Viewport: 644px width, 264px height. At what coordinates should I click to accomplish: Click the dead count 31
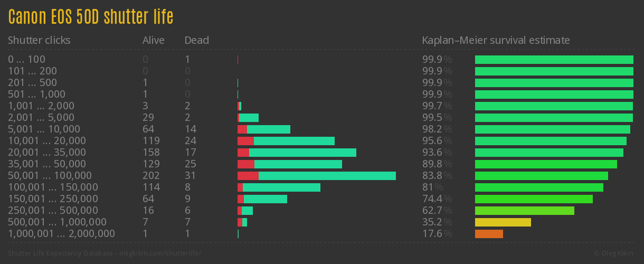click(x=191, y=176)
